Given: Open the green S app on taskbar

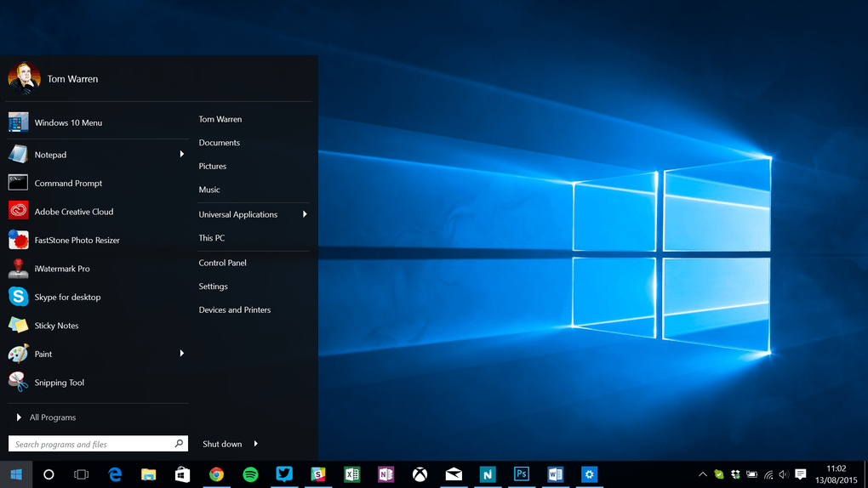Looking at the screenshot, I should click(x=318, y=474).
